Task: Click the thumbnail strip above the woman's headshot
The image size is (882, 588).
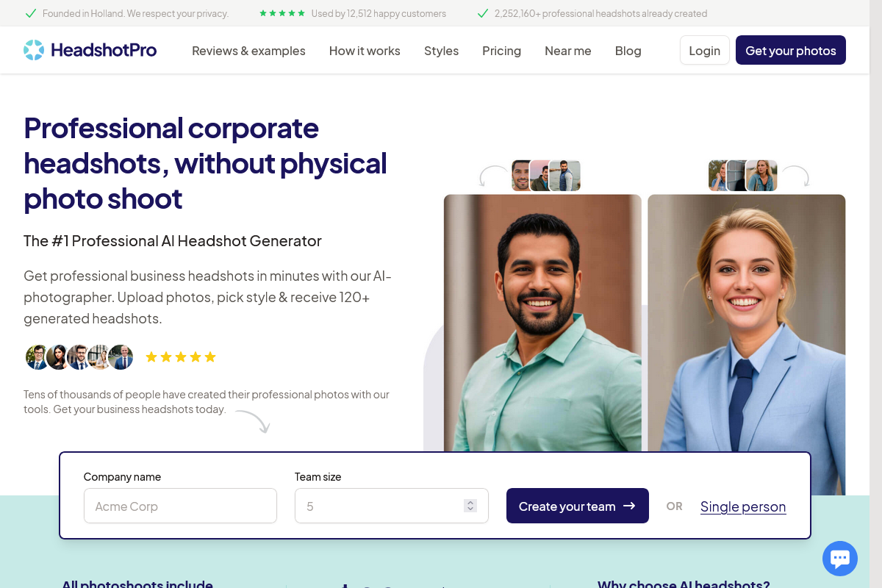Action: 742,175
